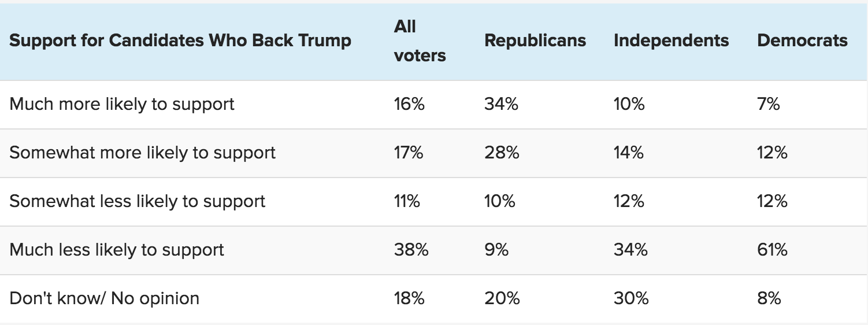Click the 34% Republicans value for much more likely
Screen dimensions: 868x325
[501, 104]
